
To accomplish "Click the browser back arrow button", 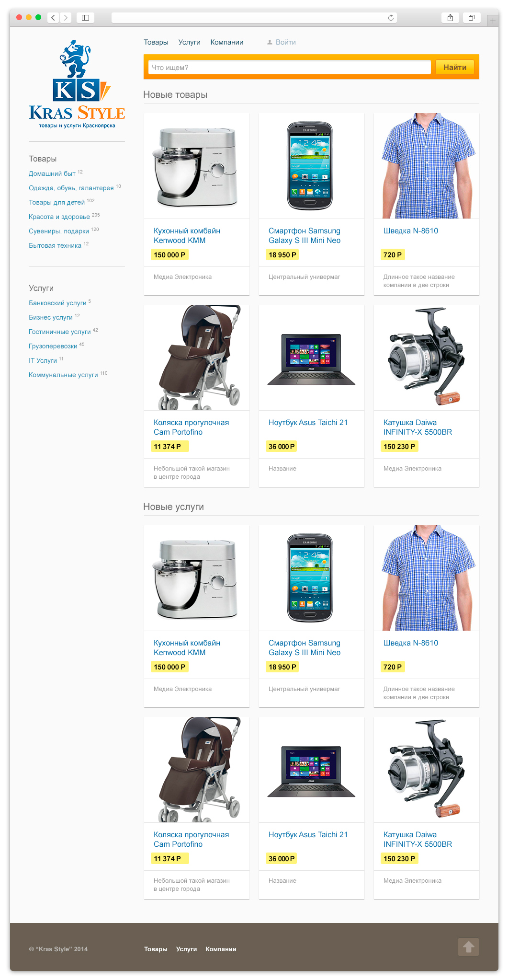I will pos(53,18).
